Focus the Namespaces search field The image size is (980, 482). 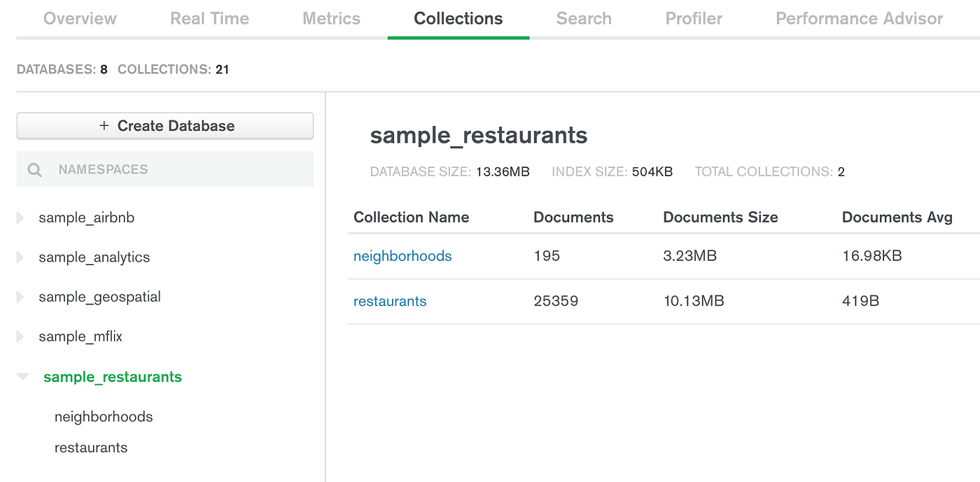[x=165, y=169]
